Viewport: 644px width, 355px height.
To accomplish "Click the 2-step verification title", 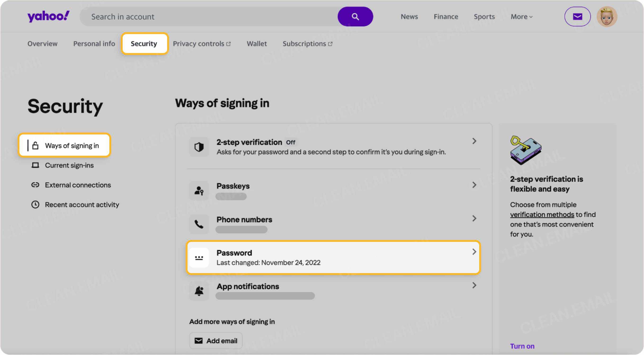I will pyautogui.click(x=249, y=142).
